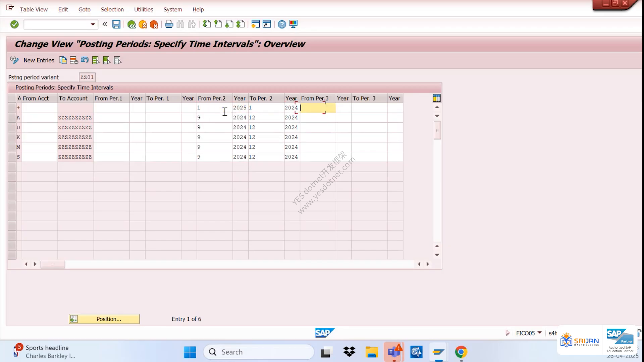Click the orange Cancel icon
Viewport: 644px width, 362px height.
click(x=154, y=24)
